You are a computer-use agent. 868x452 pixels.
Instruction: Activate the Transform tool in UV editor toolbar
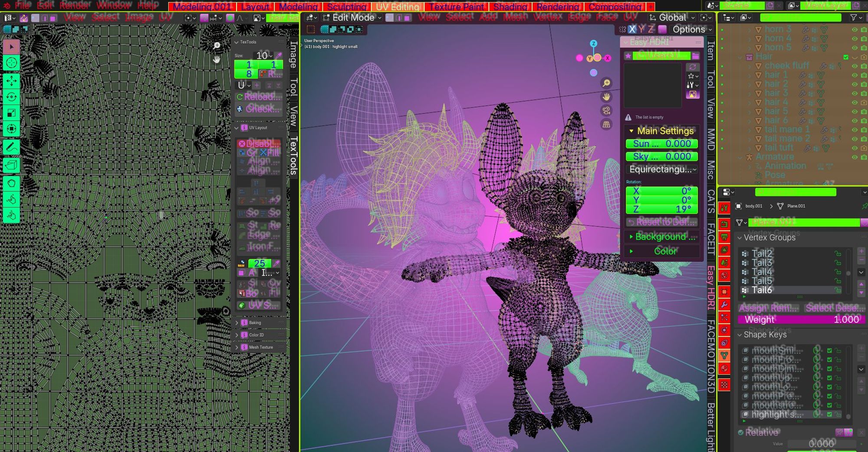pyautogui.click(x=11, y=129)
